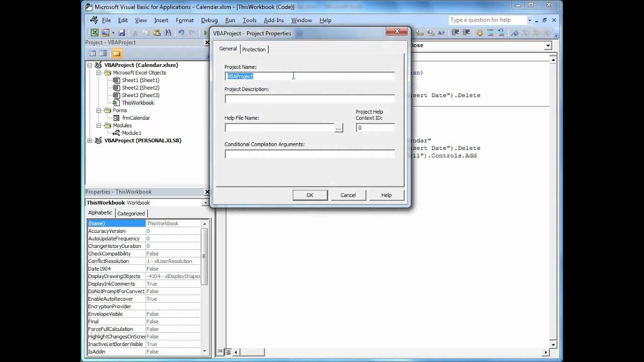Click the Cut scissors icon
The width and height of the screenshot is (644, 362).
coord(135,33)
